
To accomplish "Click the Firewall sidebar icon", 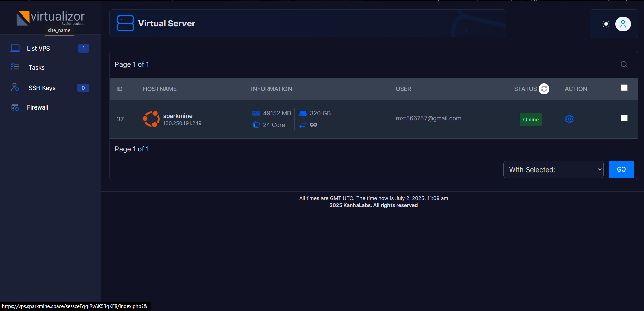I will 15,107.
